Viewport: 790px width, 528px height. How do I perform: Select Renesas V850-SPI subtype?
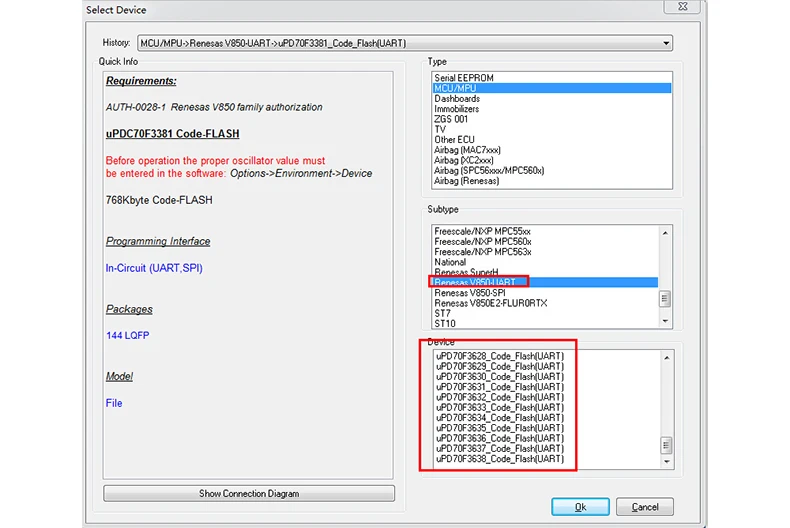(545, 293)
